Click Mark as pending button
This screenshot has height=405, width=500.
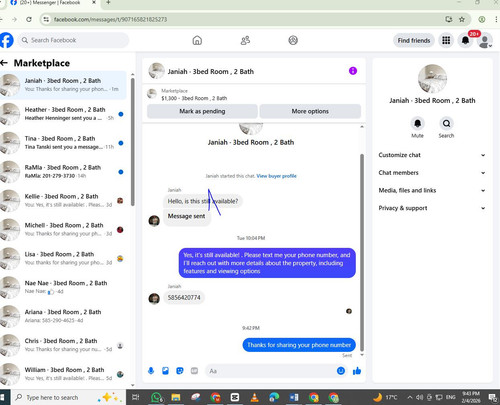pos(202,111)
